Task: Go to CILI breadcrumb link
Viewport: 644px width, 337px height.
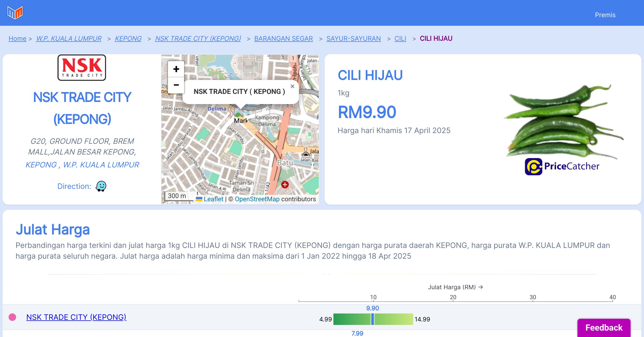Action: pyautogui.click(x=400, y=39)
